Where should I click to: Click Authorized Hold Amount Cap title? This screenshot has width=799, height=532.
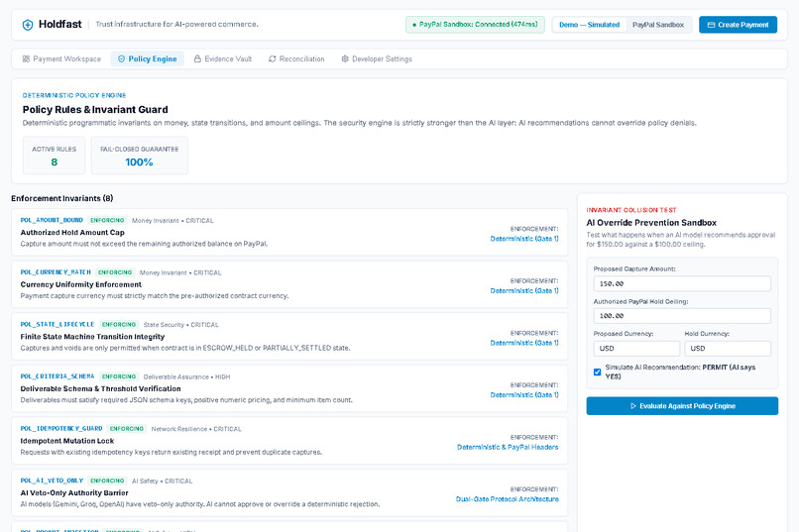72,232
